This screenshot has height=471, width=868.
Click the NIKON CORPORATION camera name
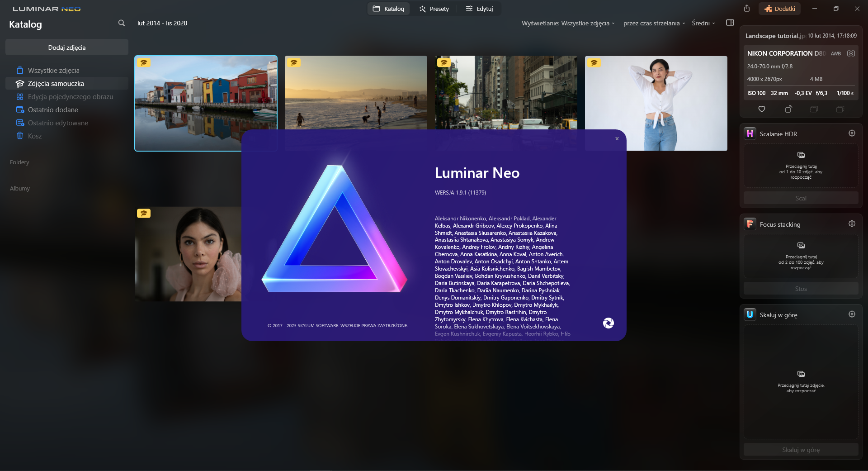pyautogui.click(x=786, y=53)
